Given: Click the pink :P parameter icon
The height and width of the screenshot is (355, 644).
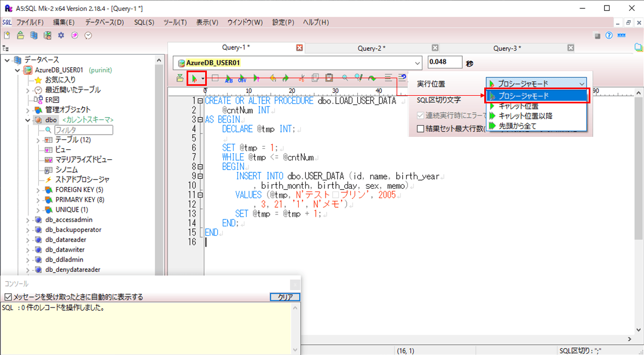Looking at the screenshot, I should (74, 36).
